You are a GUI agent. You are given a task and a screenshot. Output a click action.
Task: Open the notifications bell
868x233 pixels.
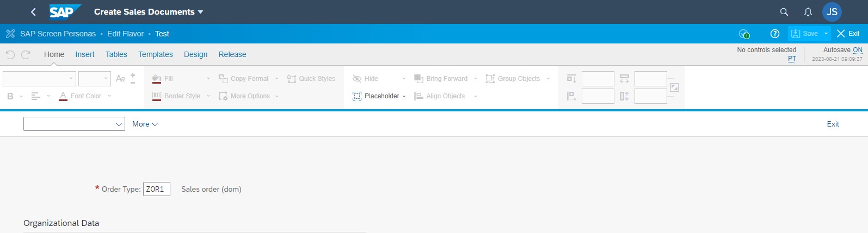[x=808, y=12]
